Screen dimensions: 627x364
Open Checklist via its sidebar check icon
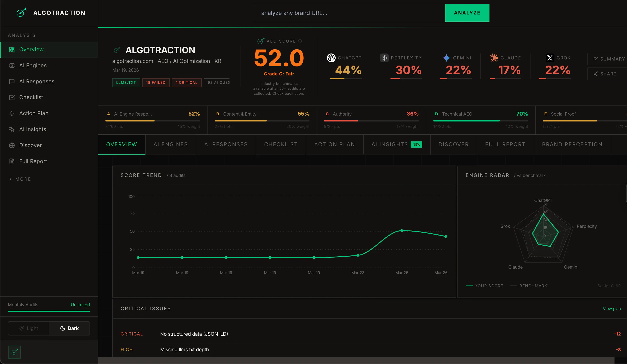12,97
